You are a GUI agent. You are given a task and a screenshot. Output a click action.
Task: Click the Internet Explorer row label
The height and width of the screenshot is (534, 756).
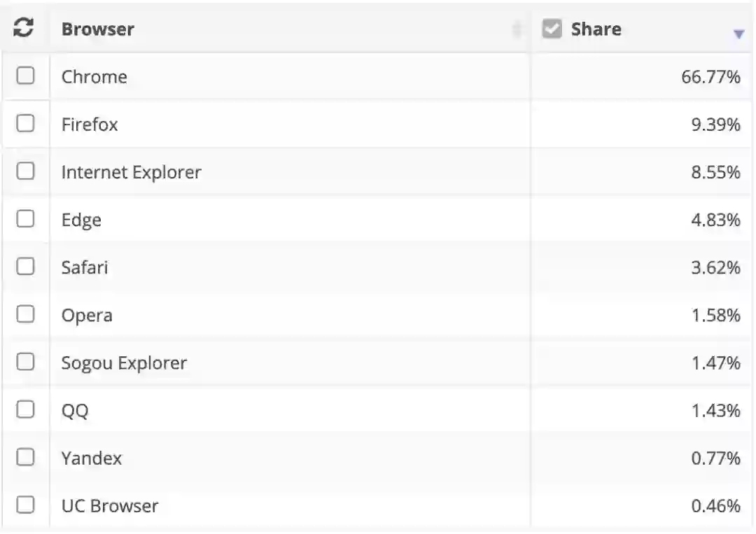131,172
